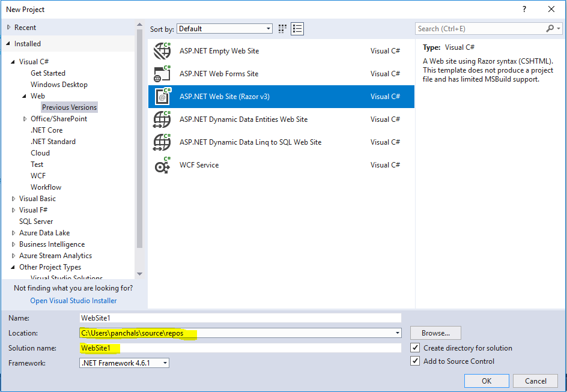
Task: Select 'WCF Service' template name
Action: [x=199, y=165]
